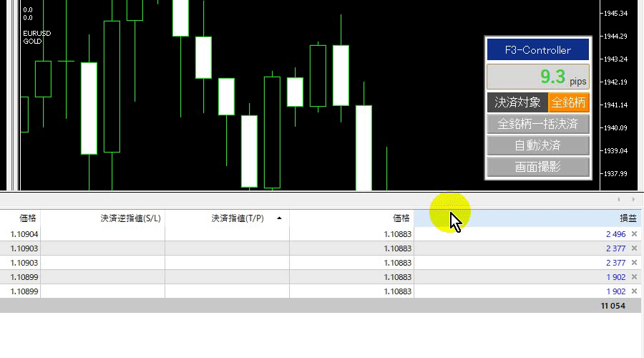The width and height of the screenshot is (644, 358).
Task: Click the left scroll arrow above the table
Action: click(619, 200)
